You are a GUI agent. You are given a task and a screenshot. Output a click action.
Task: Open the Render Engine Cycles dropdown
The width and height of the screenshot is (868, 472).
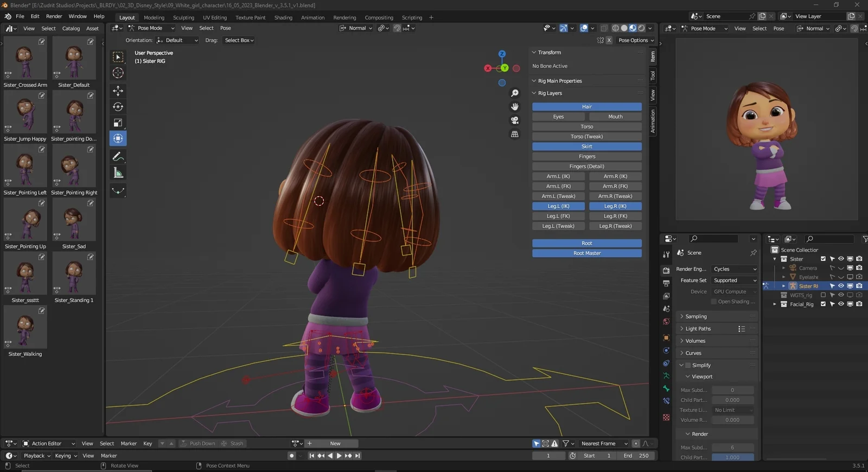735,269
